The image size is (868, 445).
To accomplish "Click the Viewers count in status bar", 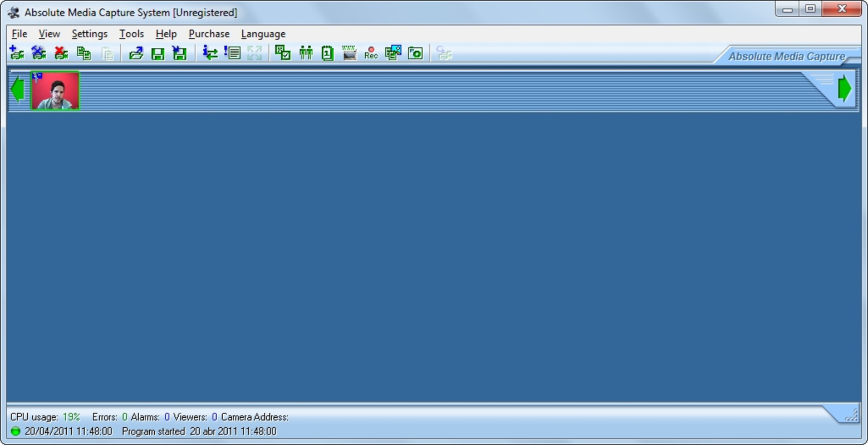I will pos(214,417).
